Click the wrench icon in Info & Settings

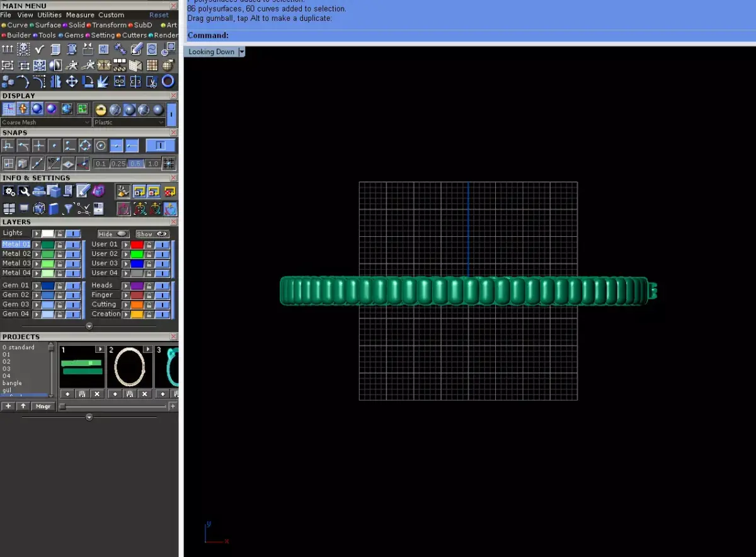(x=24, y=191)
